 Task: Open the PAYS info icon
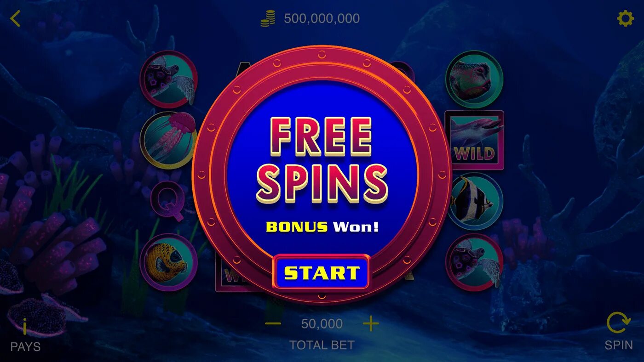click(25, 328)
